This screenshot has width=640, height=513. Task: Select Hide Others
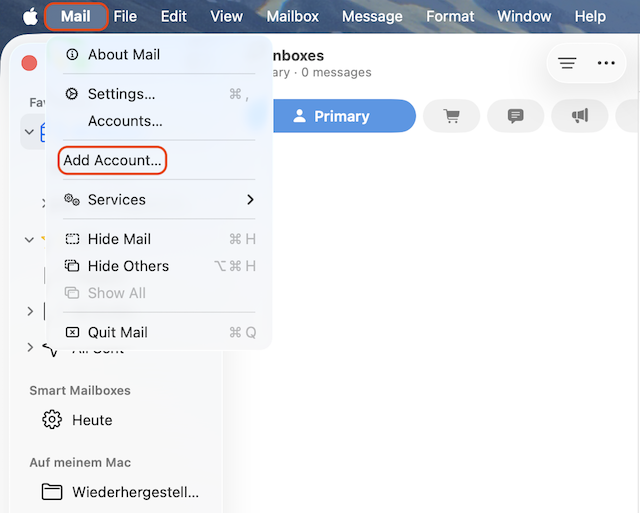coord(159,266)
